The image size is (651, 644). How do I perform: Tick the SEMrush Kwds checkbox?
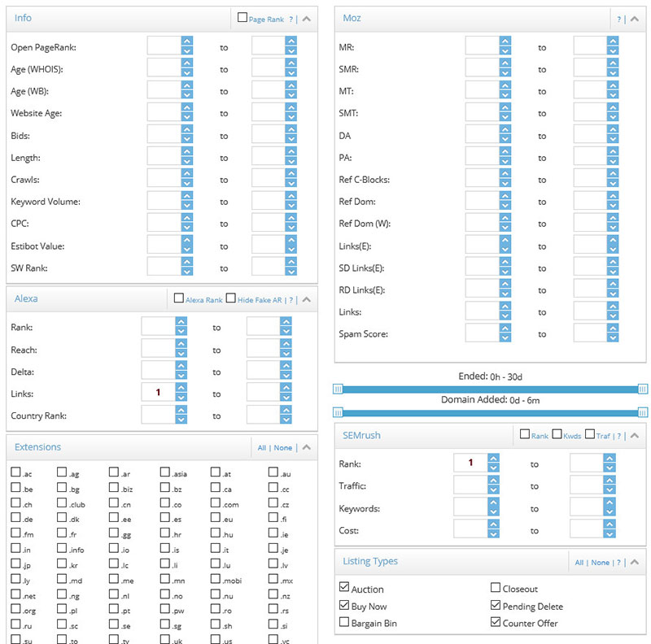(x=557, y=433)
